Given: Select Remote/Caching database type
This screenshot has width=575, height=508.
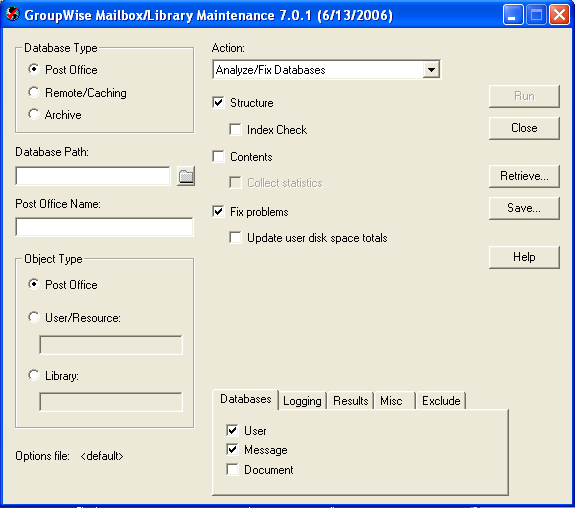Looking at the screenshot, I should point(34,92).
